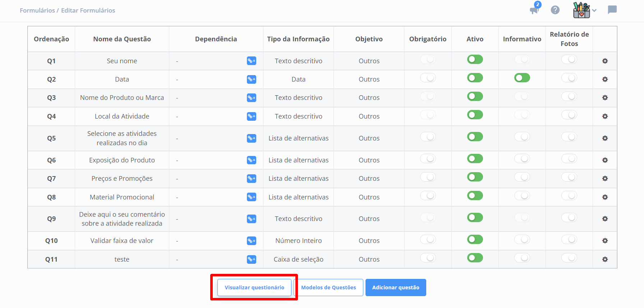Open Modelos de Questões
Screen dimensions: 644x308
point(328,288)
